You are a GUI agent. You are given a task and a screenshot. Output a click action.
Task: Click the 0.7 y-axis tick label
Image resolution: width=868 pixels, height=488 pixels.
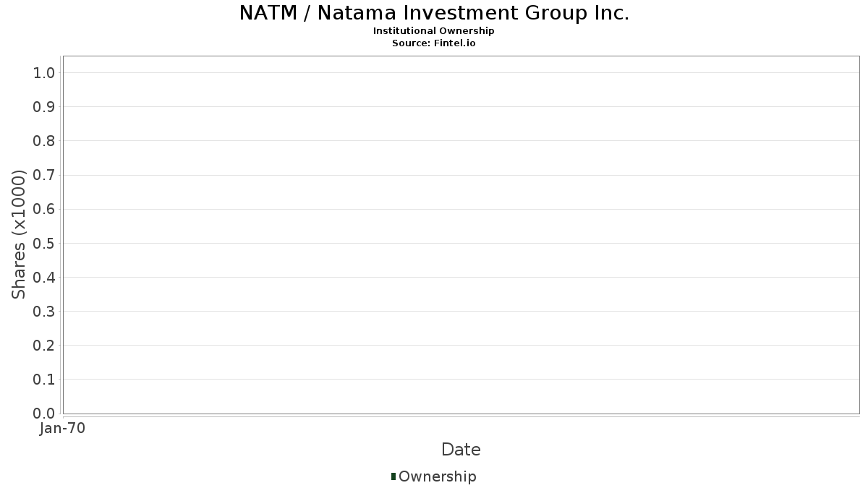pyautogui.click(x=44, y=175)
